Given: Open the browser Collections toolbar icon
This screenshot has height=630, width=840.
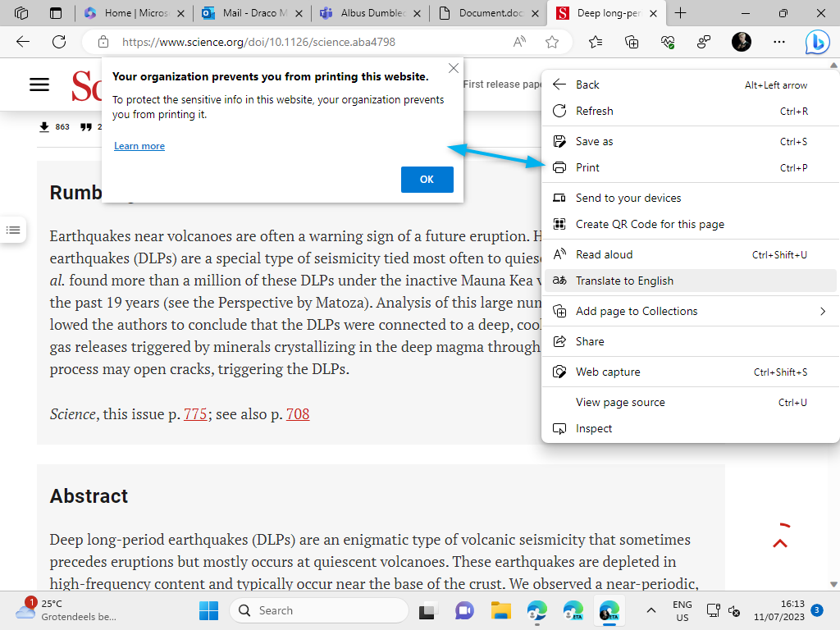Looking at the screenshot, I should [x=632, y=42].
